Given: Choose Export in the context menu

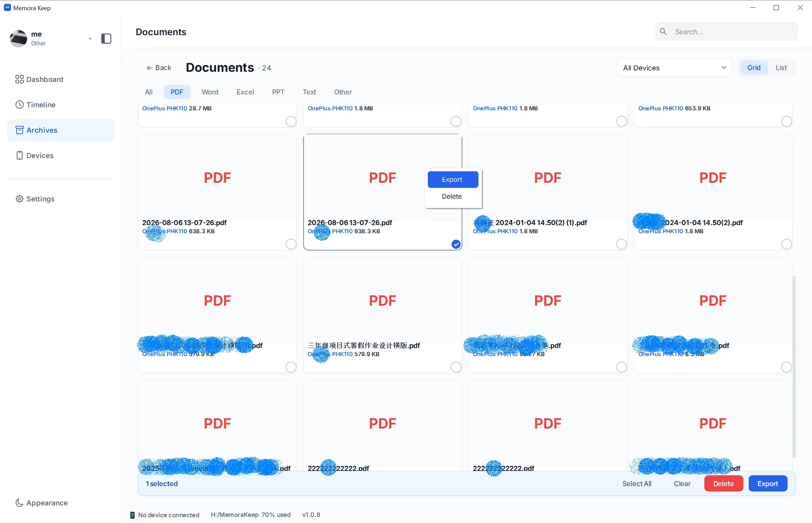Looking at the screenshot, I should pyautogui.click(x=453, y=179).
